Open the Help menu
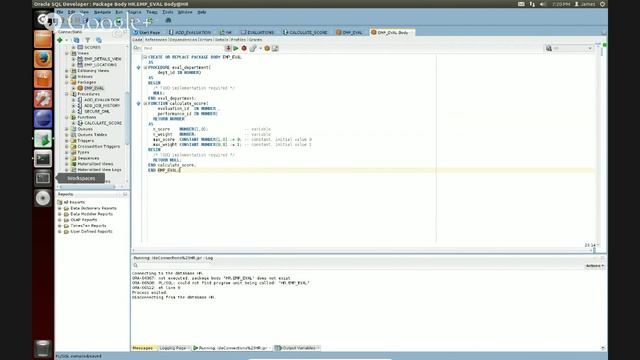 tap(202, 12)
